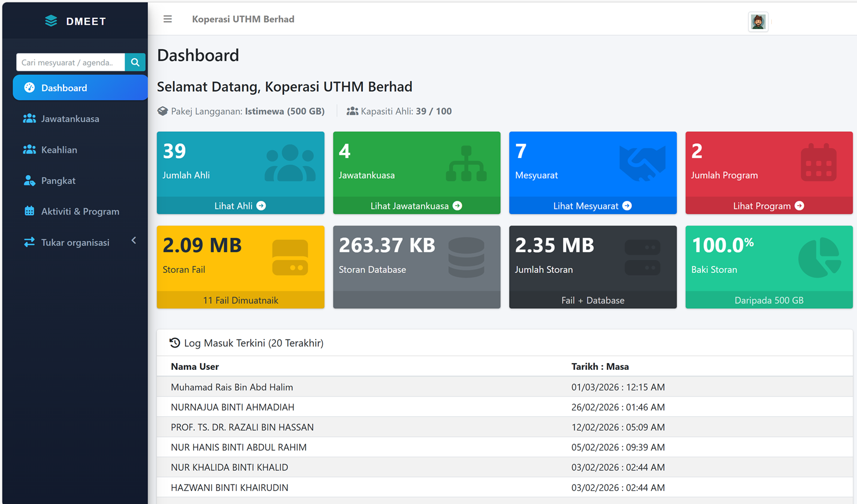Click timestamp 01/03/2026 : 12:15 AM
Image resolution: width=857 pixels, height=504 pixels.
coord(618,387)
